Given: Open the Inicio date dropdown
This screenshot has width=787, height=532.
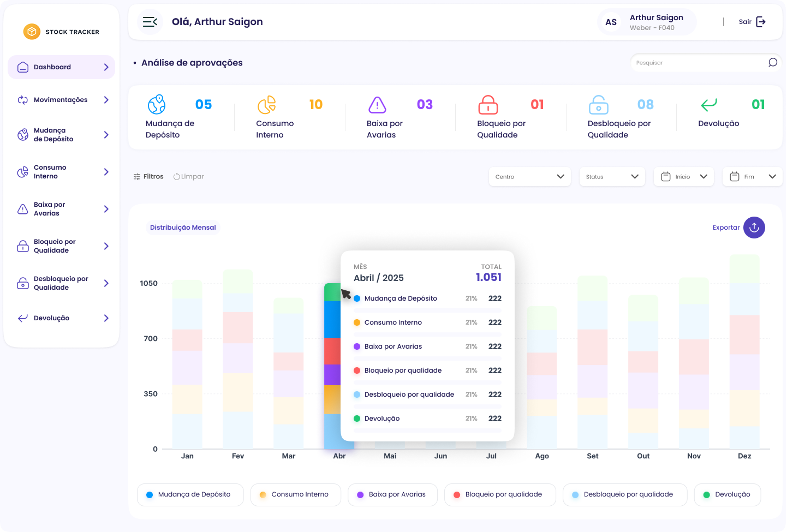Looking at the screenshot, I should pyautogui.click(x=684, y=177).
